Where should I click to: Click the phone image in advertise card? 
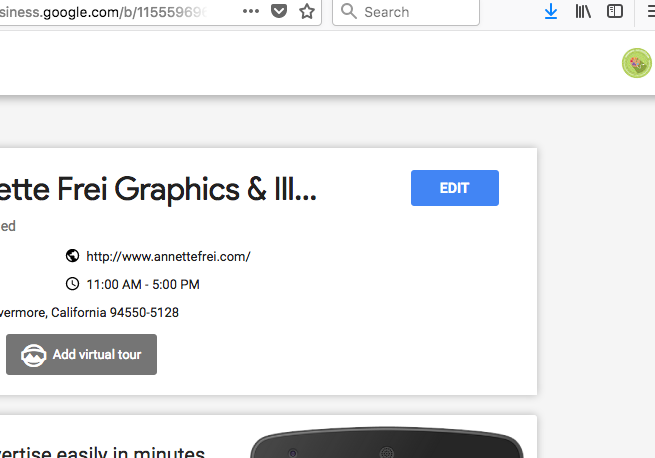tap(386, 443)
